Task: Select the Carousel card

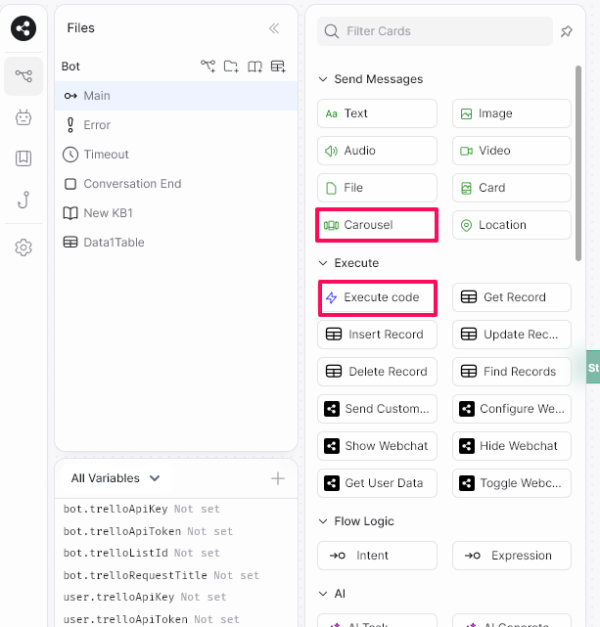Action: coord(377,225)
